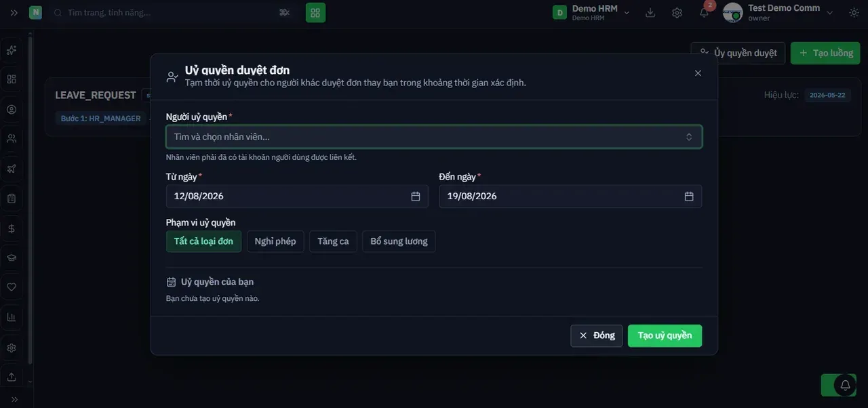Open the graduation cap training sidebar icon
Viewport: 868px width, 408px height.
pyautogui.click(x=12, y=258)
